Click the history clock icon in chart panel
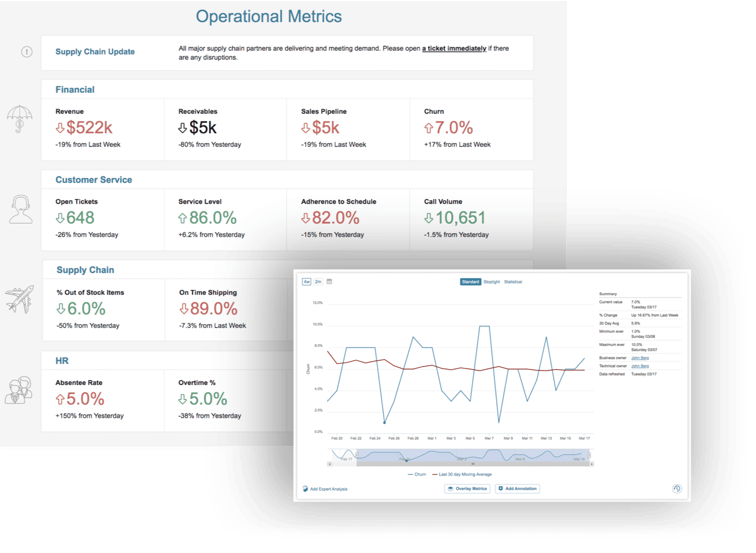The width and height of the screenshot is (756, 553). (677, 489)
